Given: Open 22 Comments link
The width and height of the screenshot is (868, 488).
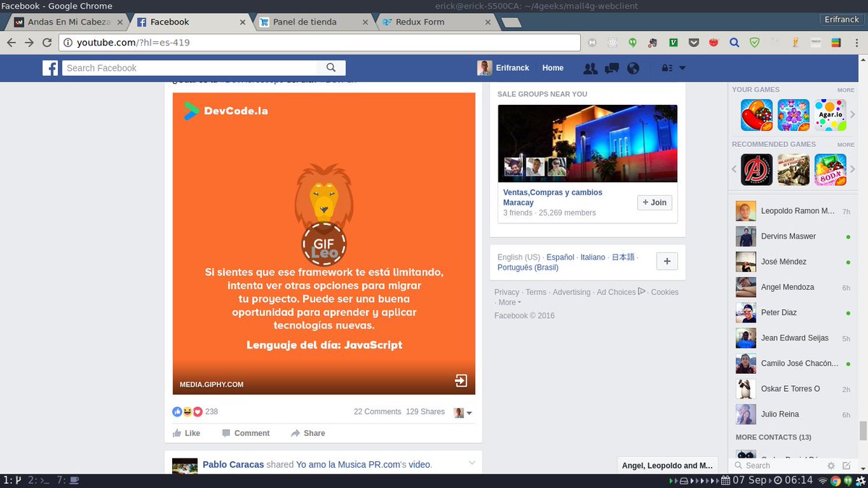Looking at the screenshot, I should [x=378, y=411].
